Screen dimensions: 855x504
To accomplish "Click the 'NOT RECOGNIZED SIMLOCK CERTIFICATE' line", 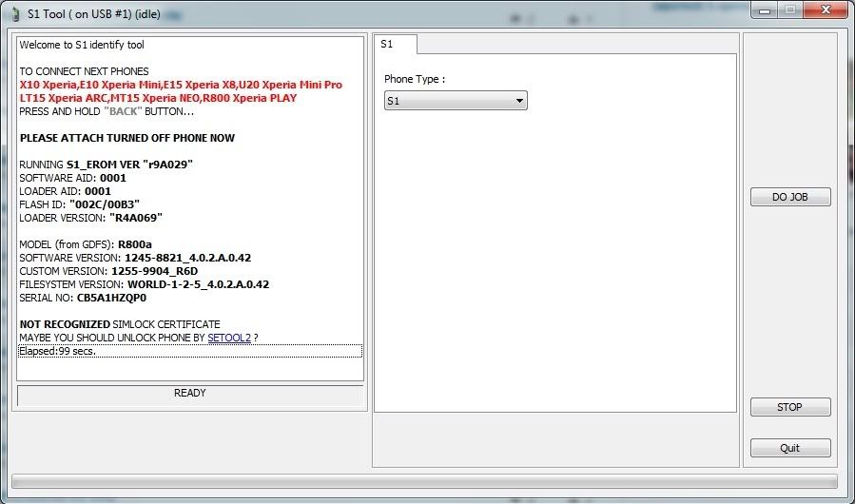I will coord(120,324).
